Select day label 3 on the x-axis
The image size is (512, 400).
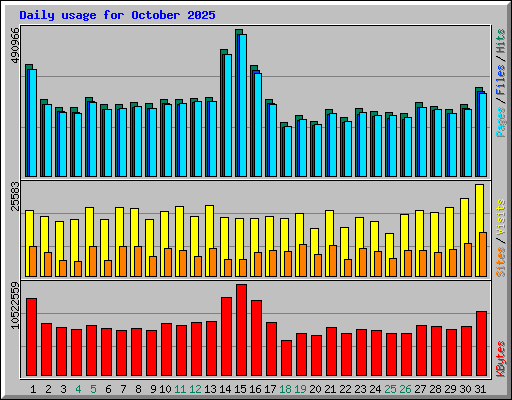pos(63,389)
